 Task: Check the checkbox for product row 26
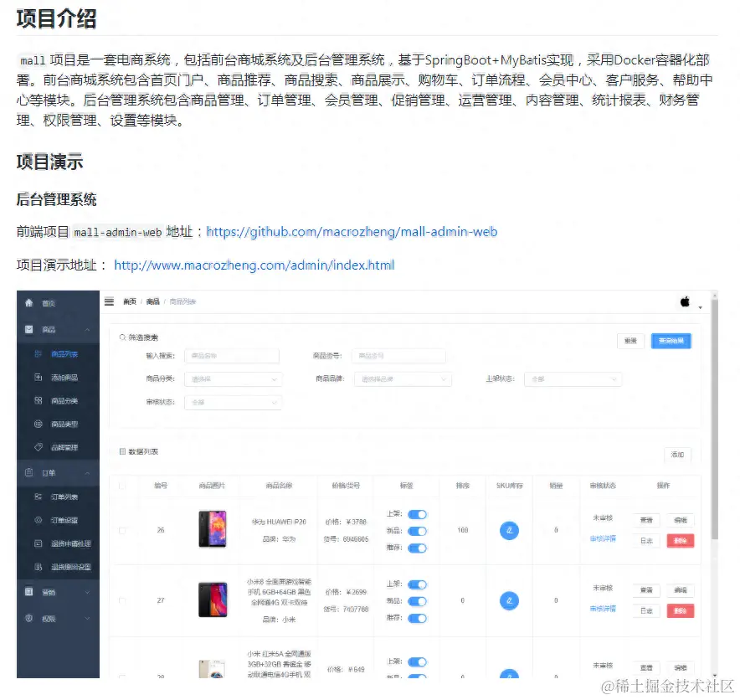pos(122,531)
